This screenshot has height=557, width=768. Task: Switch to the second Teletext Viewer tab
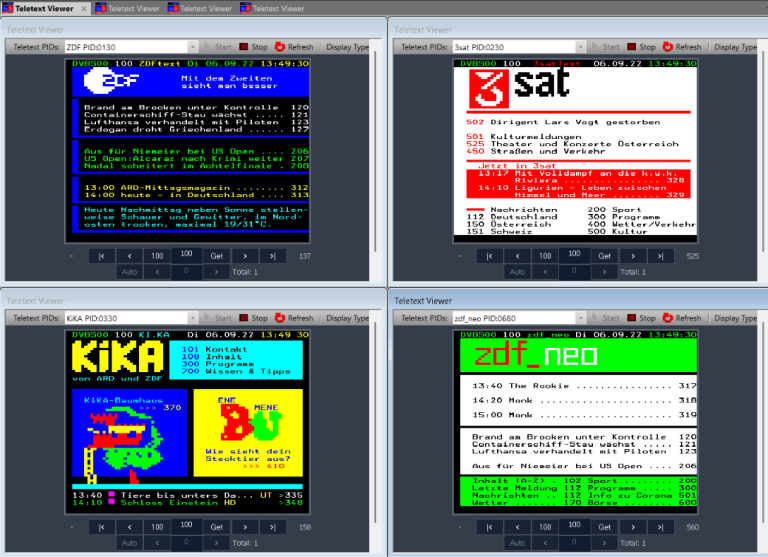(128, 8)
